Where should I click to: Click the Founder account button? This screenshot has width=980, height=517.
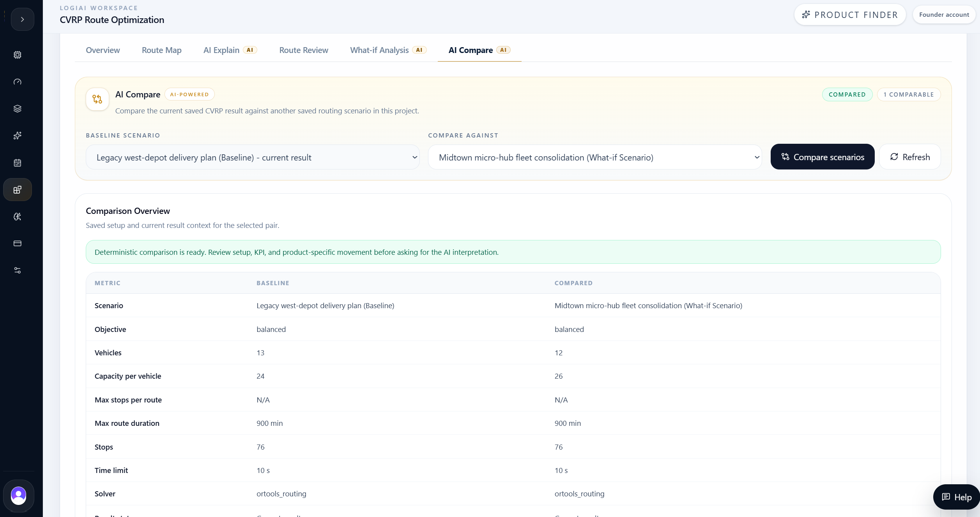tap(944, 15)
